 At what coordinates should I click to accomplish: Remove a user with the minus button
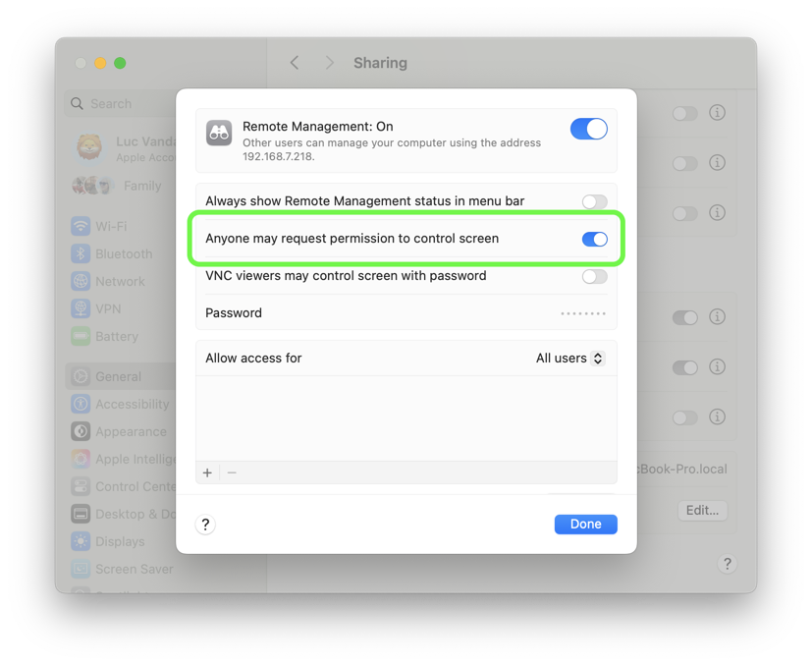(232, 472)
